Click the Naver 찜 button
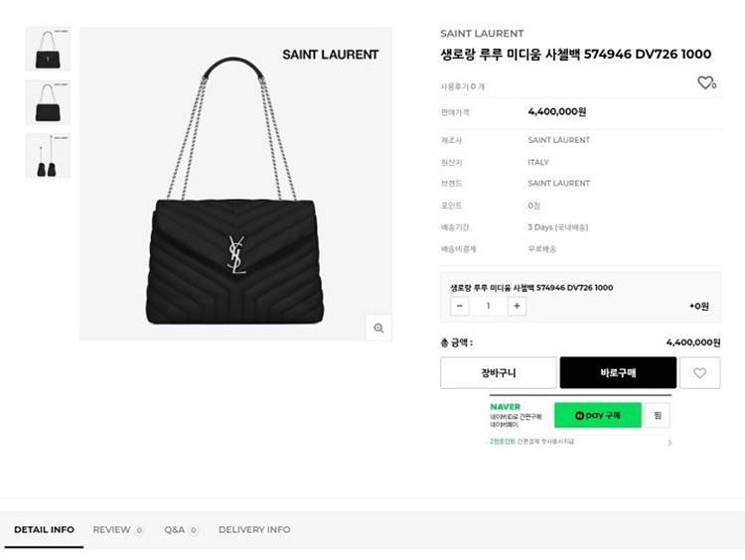The height and width of the screenshot is (560, 745). pos(658,415)
